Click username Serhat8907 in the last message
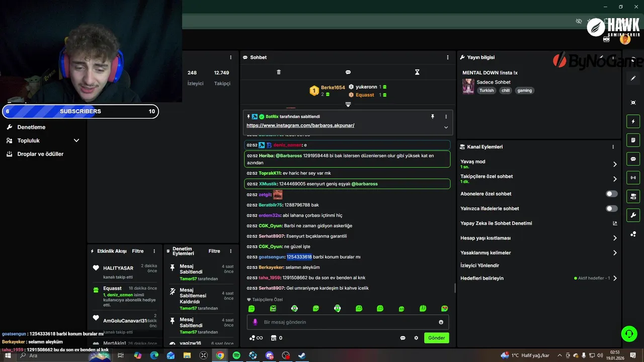 click(272, 288)
